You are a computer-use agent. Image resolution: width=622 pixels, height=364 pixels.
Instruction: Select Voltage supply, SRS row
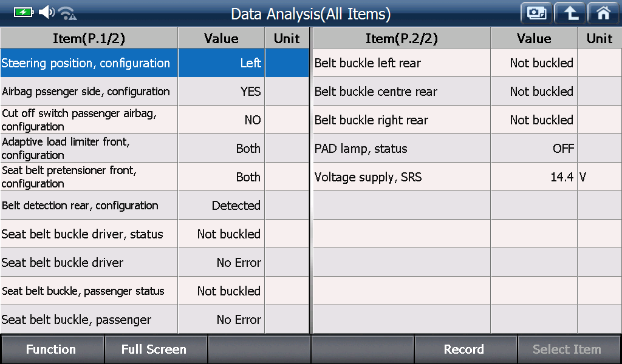point(467,177)
